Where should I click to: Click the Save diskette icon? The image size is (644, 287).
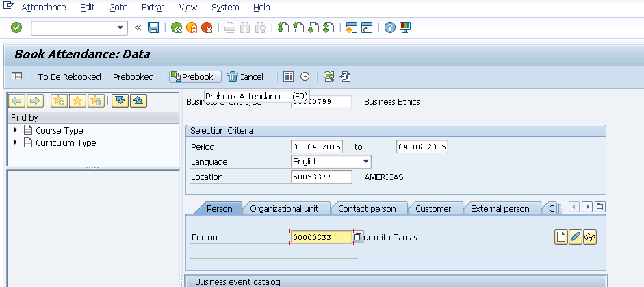point(153,27)
